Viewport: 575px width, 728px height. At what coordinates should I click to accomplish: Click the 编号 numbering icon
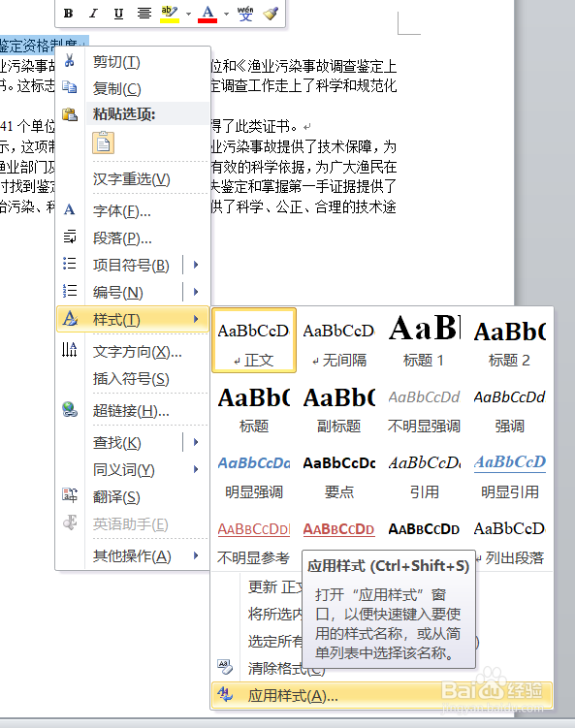pos(70,291)
